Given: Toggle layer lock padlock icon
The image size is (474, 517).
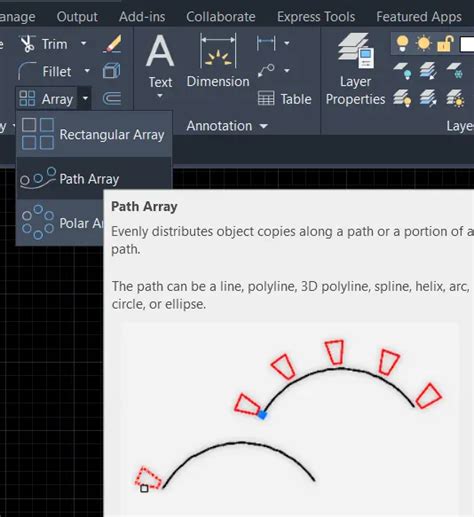Looking at the screenshot, I should [x=445, y=44].
